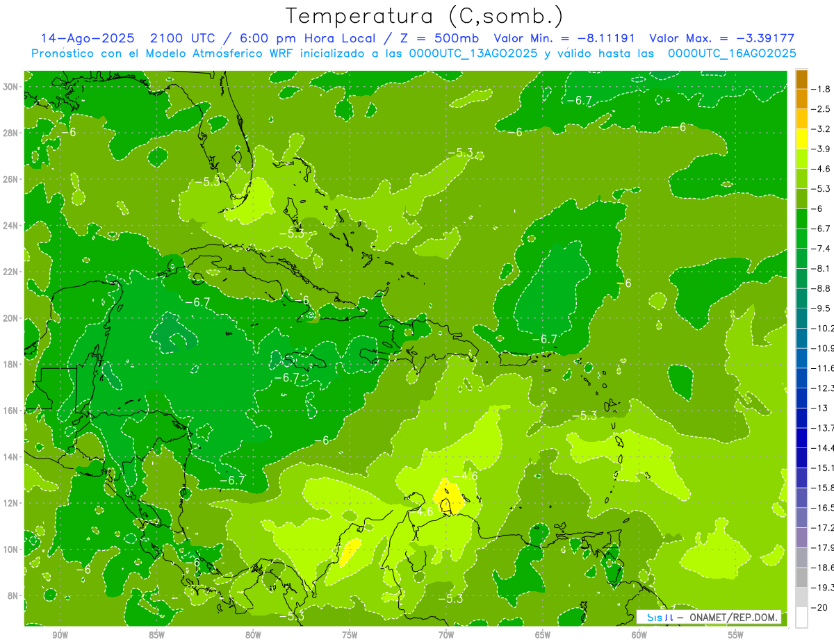The width and height of the screenshot is (834, 644).
Task: Click the color bar value -2.5
Action: point(821,109)
